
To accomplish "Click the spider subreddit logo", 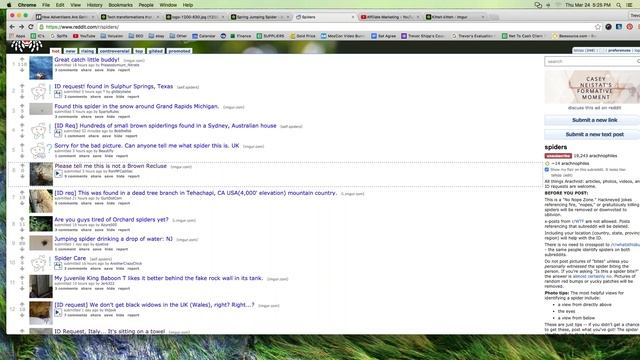I will click(27, 46).
